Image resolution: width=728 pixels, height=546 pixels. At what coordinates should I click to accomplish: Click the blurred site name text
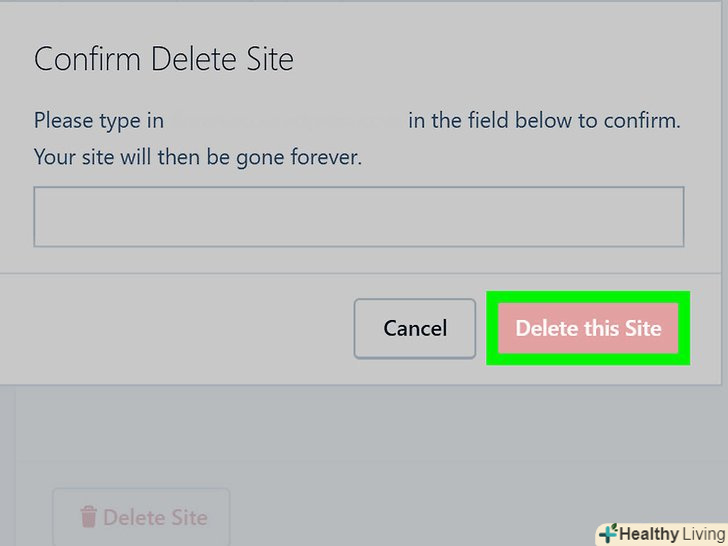point(286,121)
